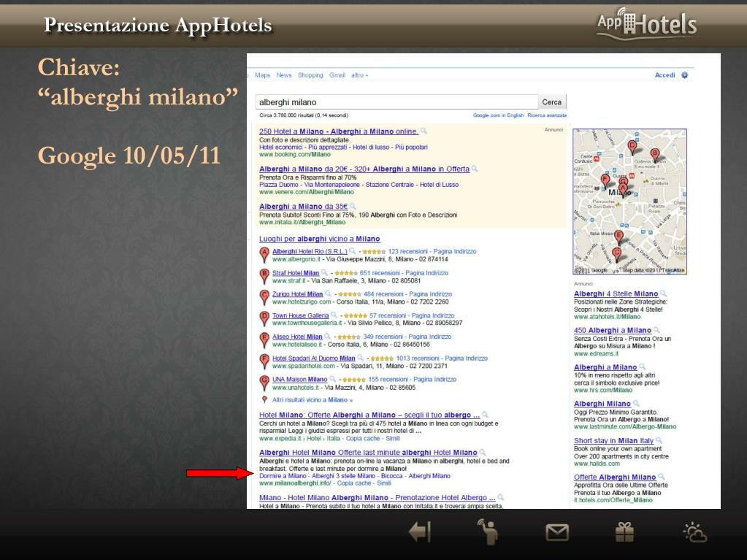Click 'Dormire a Milano' sitelink

[283, 476]
